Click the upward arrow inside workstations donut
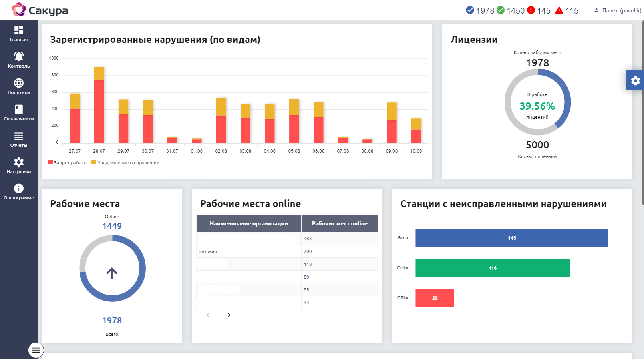 112,273
